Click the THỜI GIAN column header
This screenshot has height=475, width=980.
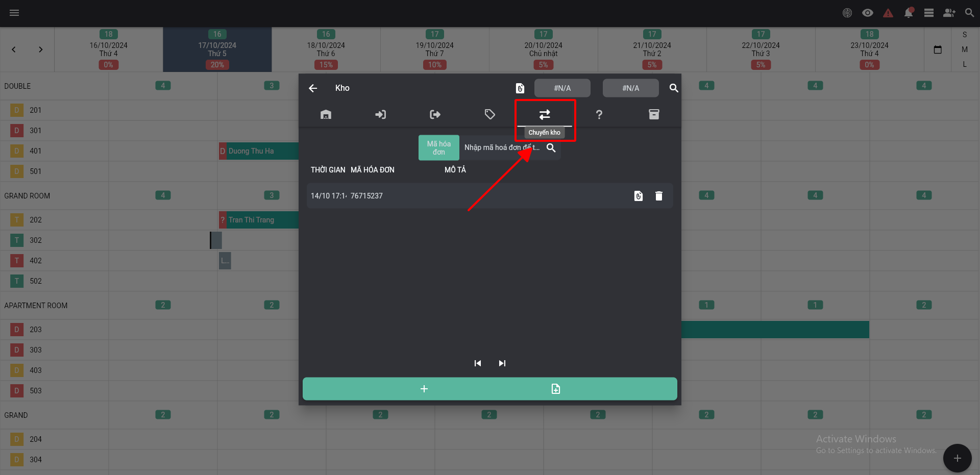pos(328,170)
